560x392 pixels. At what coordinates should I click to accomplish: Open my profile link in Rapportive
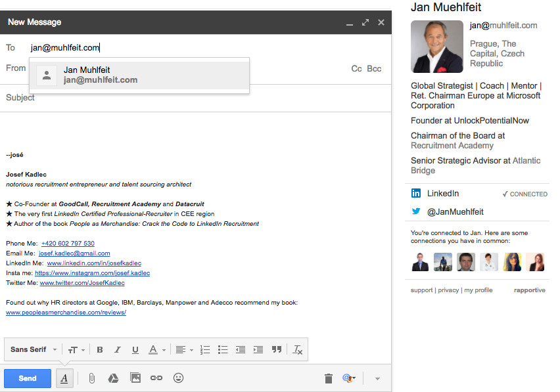click(x=478, y=290)
